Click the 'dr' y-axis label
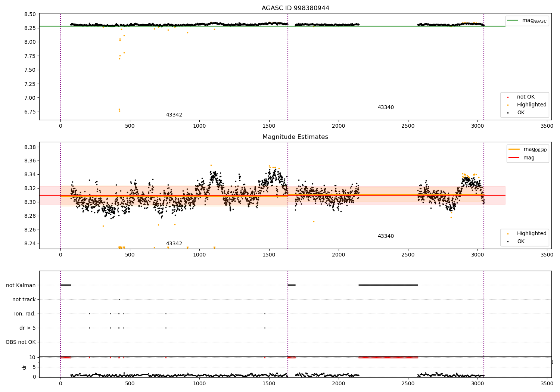The image size is (560, 392). click(x=24, y=367)
